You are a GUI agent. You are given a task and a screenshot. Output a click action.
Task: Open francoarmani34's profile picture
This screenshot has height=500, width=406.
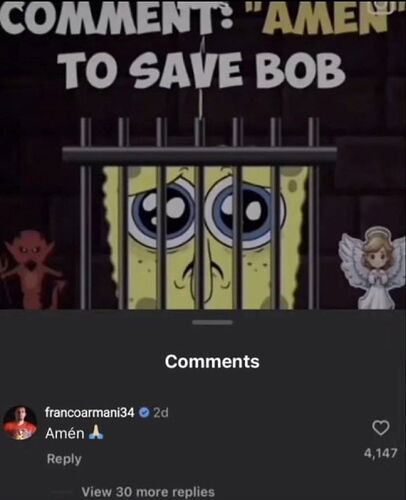coord(20,423)
